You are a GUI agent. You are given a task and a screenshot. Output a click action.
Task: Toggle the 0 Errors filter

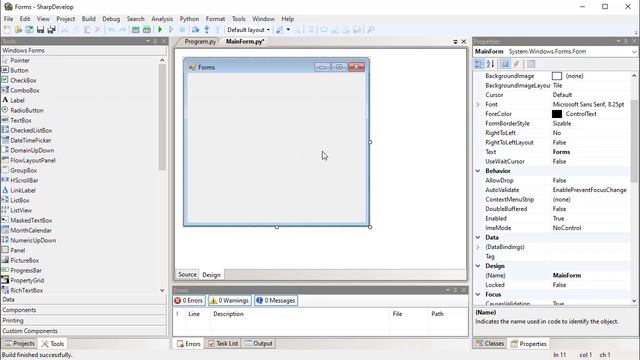pyautogui.click(x=189, y=300)
